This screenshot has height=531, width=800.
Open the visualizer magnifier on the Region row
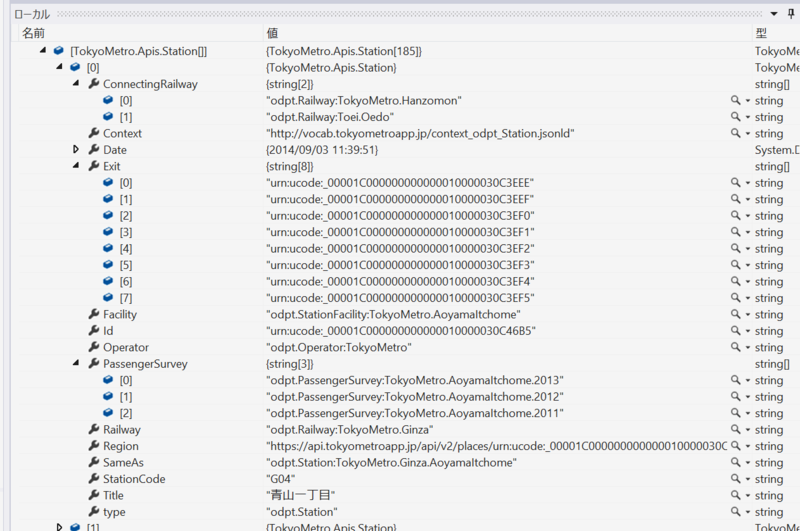tap(735, 446)
